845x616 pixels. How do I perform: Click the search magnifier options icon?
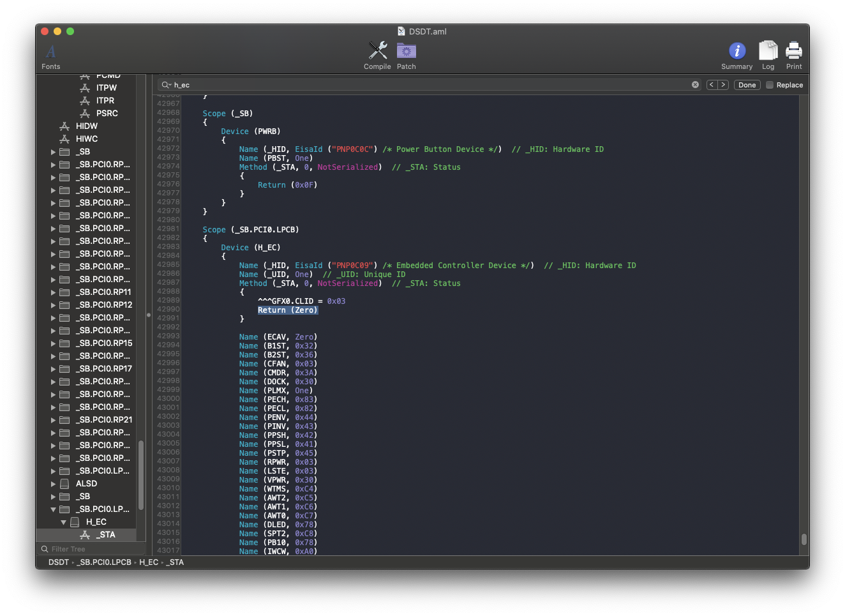tap(166, 85)
